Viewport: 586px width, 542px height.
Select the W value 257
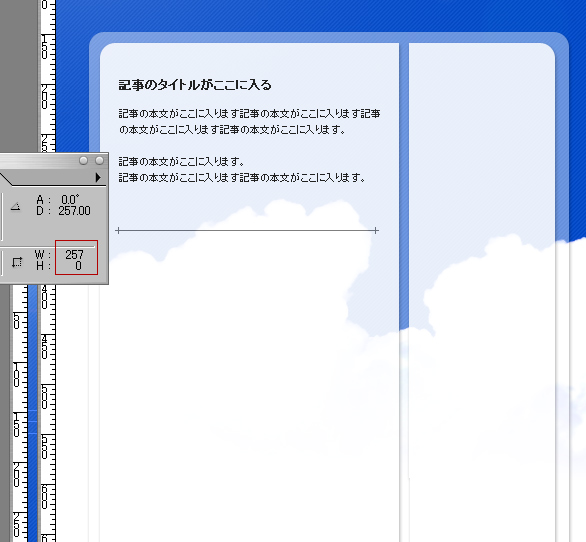click(x=74, y=255)
